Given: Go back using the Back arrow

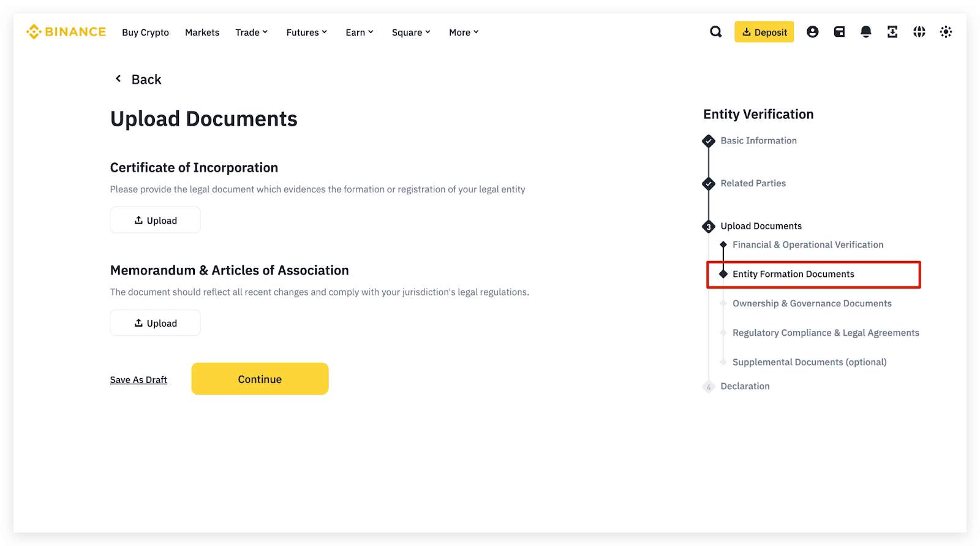Looking at the screenshot, I should click(119, 79).
